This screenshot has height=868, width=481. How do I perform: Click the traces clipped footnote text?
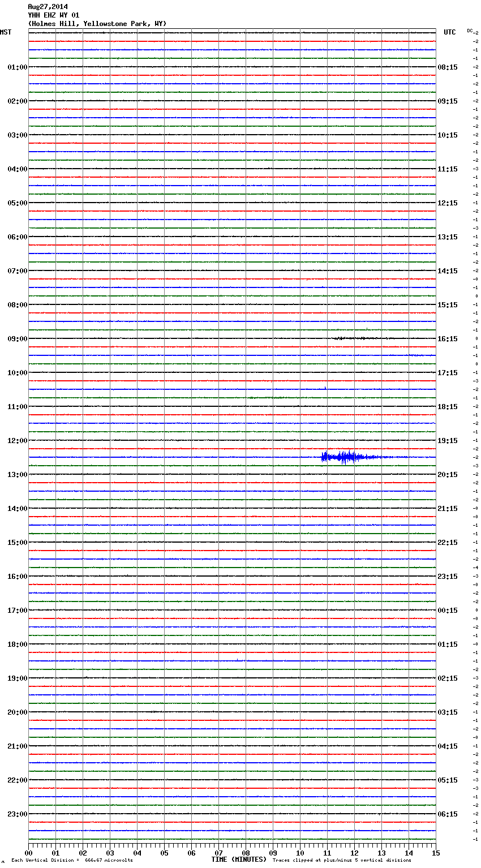click(342, 861)
